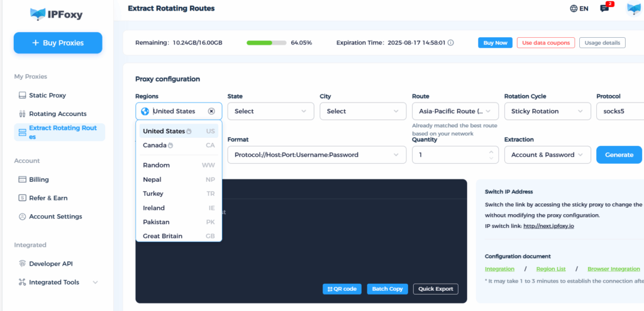The width and height of the screenshot is (644, 311).
Task: Open Rotating Accounts page
Action: [57, 114]
